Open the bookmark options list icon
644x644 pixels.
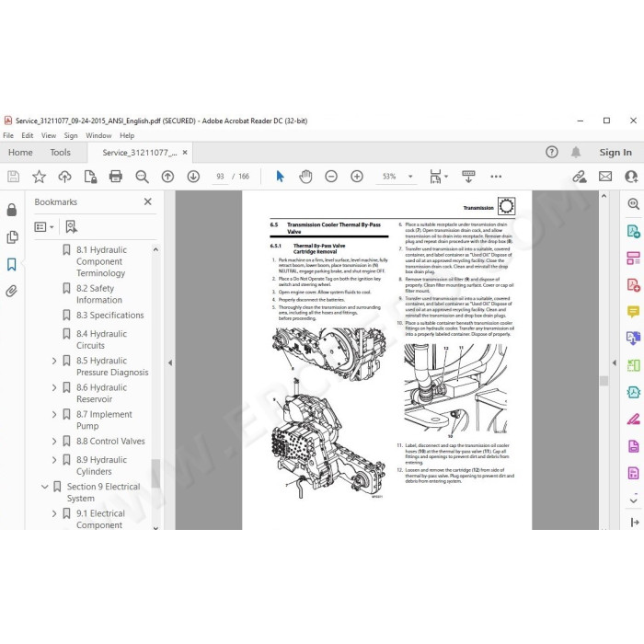click(x=44, y=226)
